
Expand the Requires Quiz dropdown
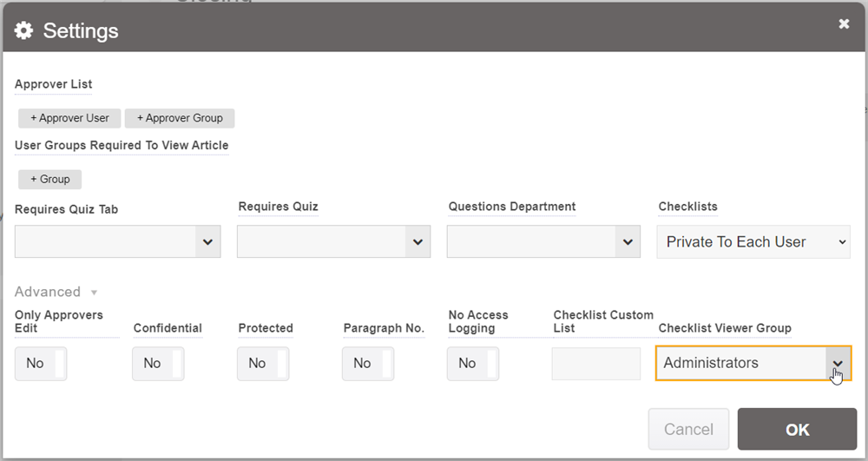(x=334, y=242)
